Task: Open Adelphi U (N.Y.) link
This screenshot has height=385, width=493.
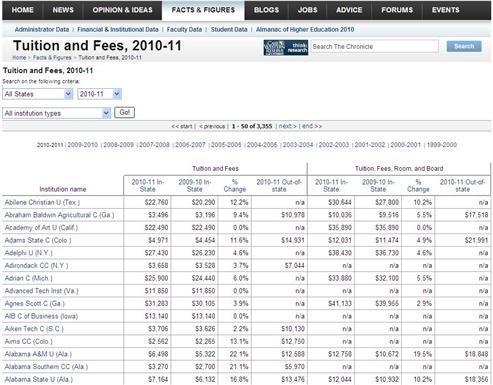Action: click(28, 253)
